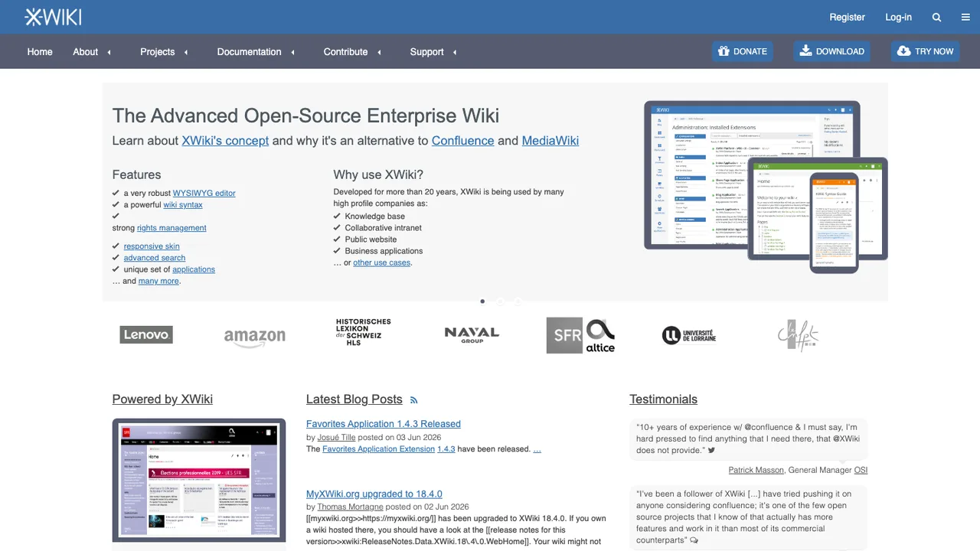Expand the Support menu arrow
The height and width of the screenshot is (551, 980).
(x=455, y=52)
